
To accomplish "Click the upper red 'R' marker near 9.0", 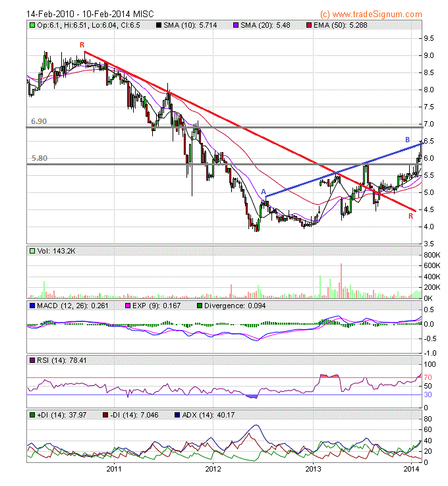I will (x=82, y=45).
